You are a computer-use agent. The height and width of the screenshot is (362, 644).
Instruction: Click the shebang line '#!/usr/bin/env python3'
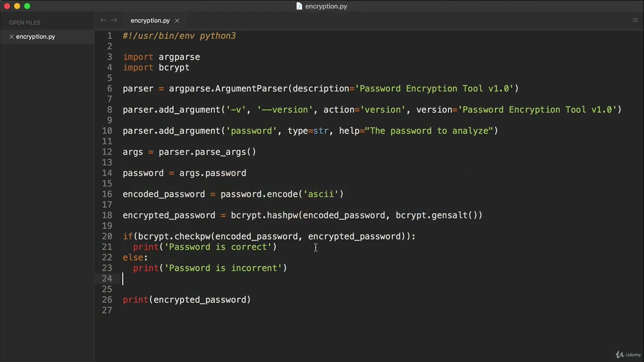(179, 36)
